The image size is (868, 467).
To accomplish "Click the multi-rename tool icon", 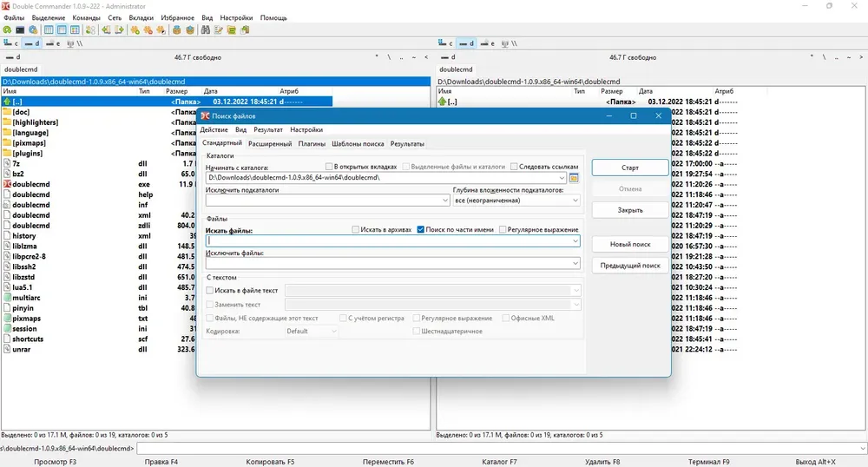I will tap(219, 30).
